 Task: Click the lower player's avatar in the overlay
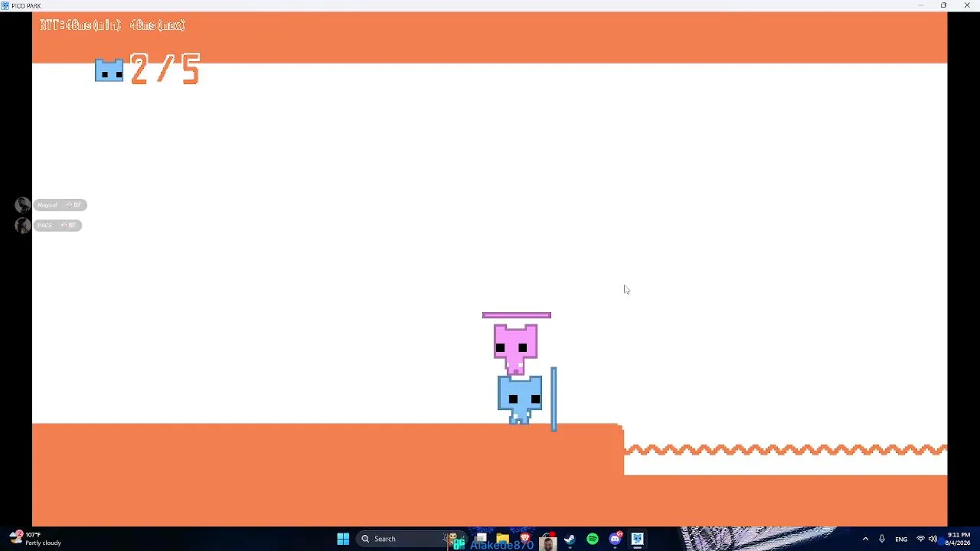click(x=22, y=225)
